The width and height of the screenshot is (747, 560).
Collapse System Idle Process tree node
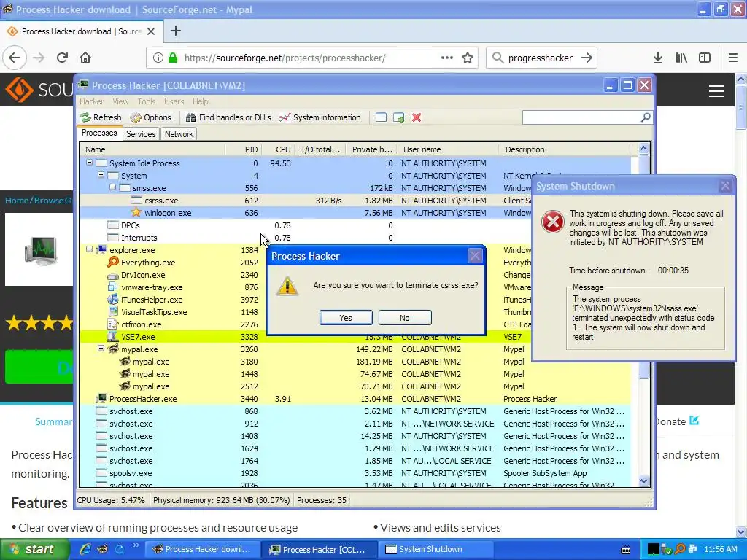click(89, 163)
